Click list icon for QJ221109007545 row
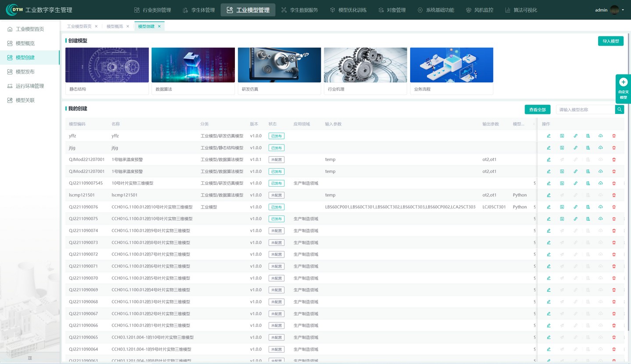The width and height of the screenshot is (631, 364). [x=588, y=183]
